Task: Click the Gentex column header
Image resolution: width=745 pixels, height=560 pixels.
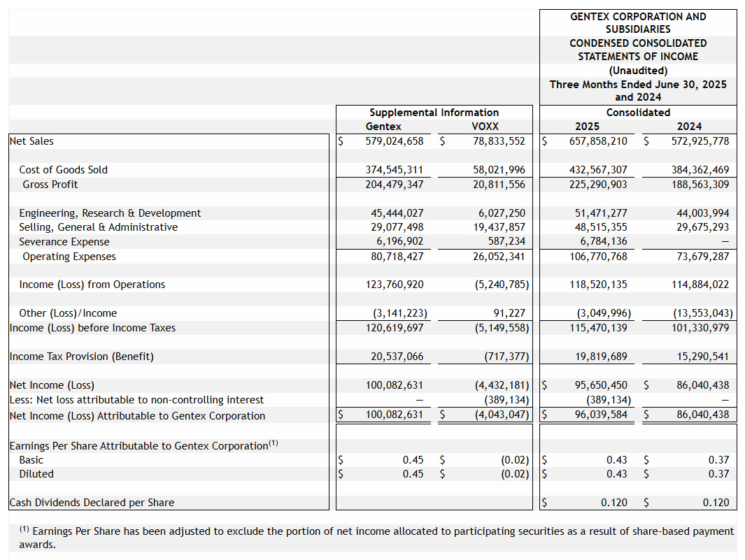Action: pyautogui.click(x=383, y=127)
